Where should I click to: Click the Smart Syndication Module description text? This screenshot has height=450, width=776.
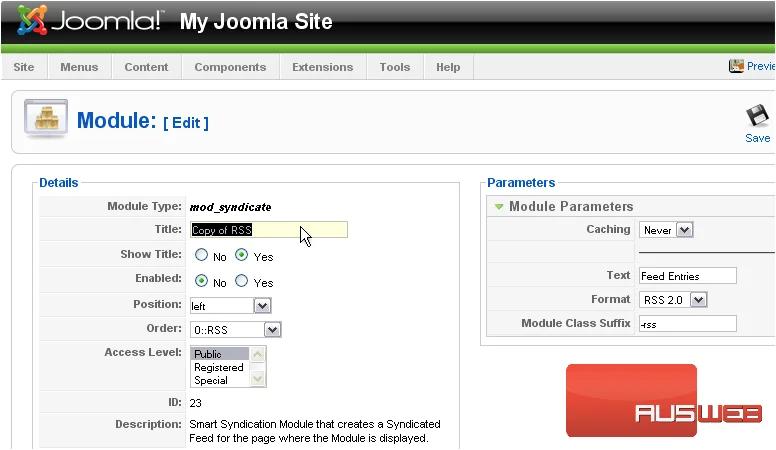[315, 431]
